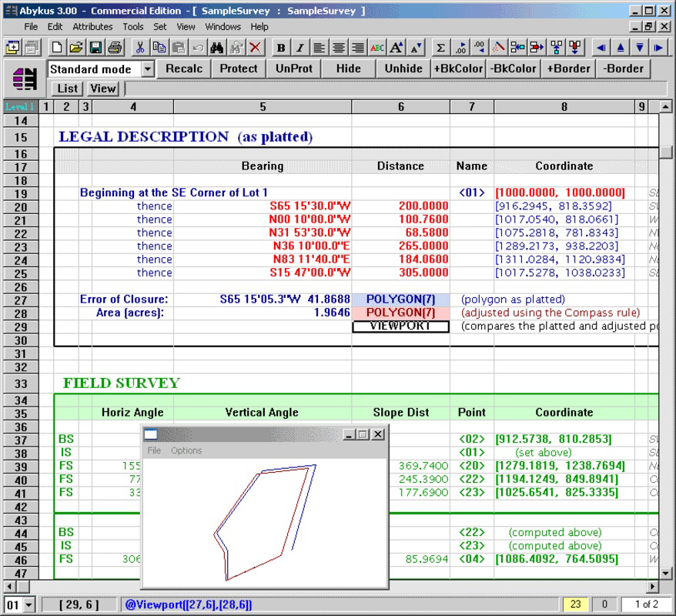Click the Save floppy disk icon
The image size is (676, 616).
tap(95, 48)
